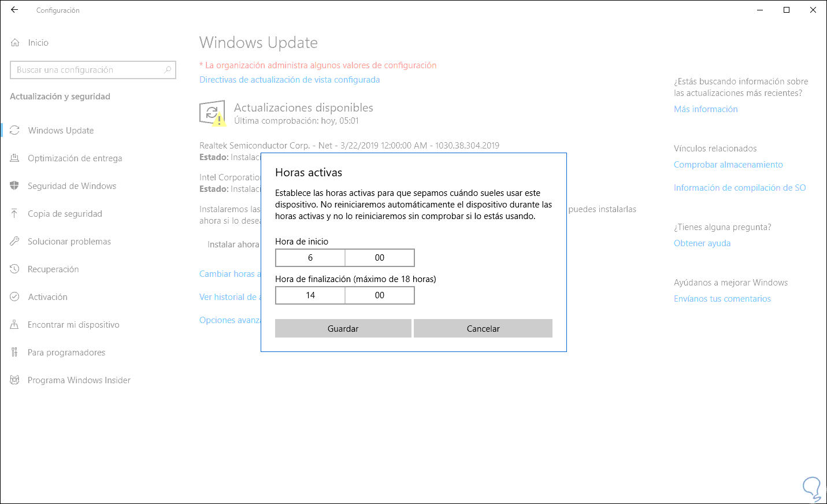Click the Última comprobación: hoy, 05:01 text
The height and width of the screenshot is (504, 827).
coord(296,121)
